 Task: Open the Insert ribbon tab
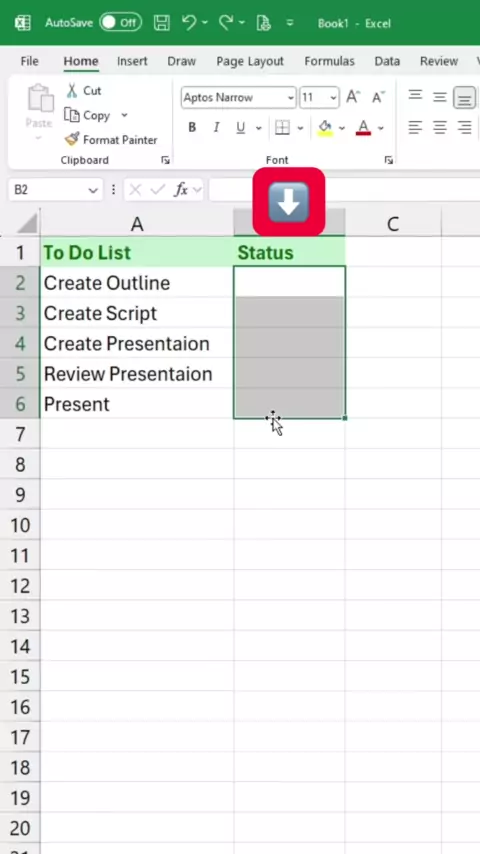click(x=132, y=62)
